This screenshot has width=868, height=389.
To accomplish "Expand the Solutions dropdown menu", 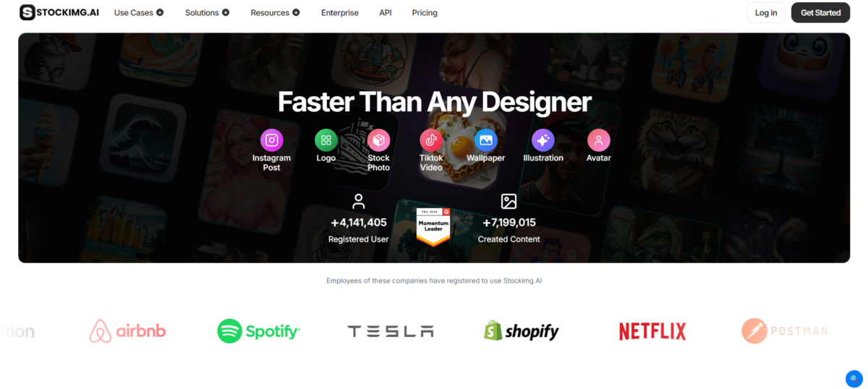I will pyautogui.click(x=207, y=12).
